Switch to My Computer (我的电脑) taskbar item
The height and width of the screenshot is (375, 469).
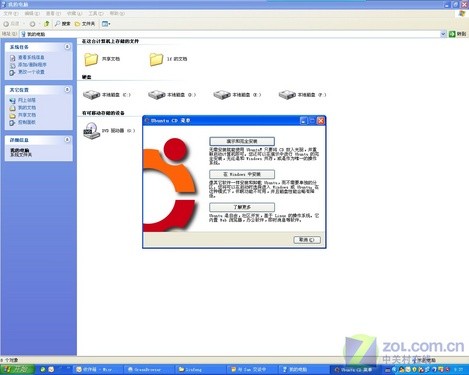(x=303, y=369)
